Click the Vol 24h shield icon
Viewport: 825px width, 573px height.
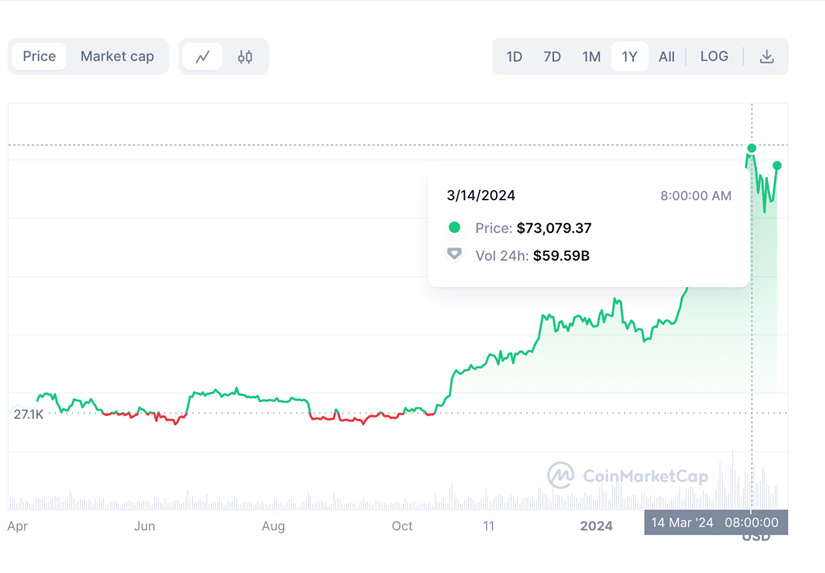click(455, 255)
